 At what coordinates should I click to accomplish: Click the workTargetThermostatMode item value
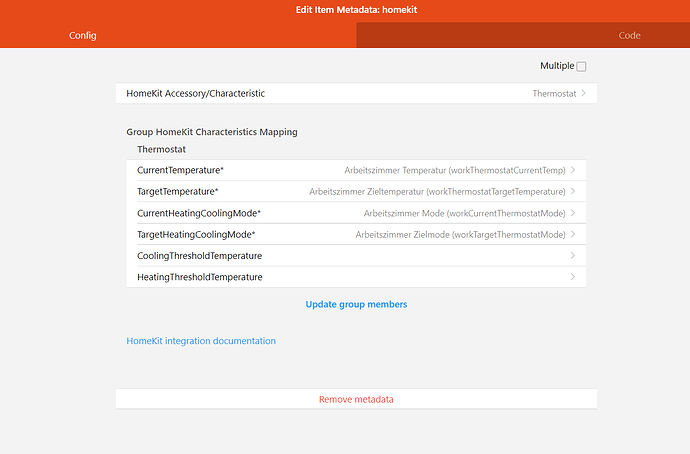[x=460, y=235]
